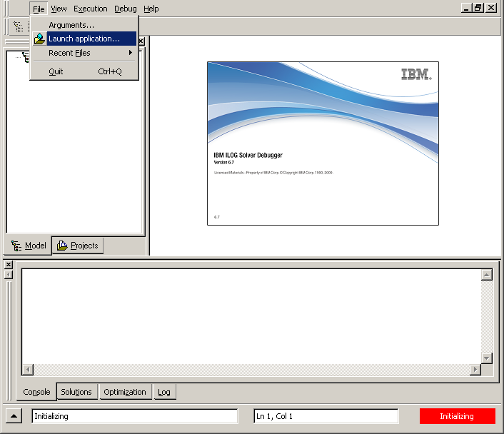Close the debugger window

pyautogui.click(x=491, y=8)
